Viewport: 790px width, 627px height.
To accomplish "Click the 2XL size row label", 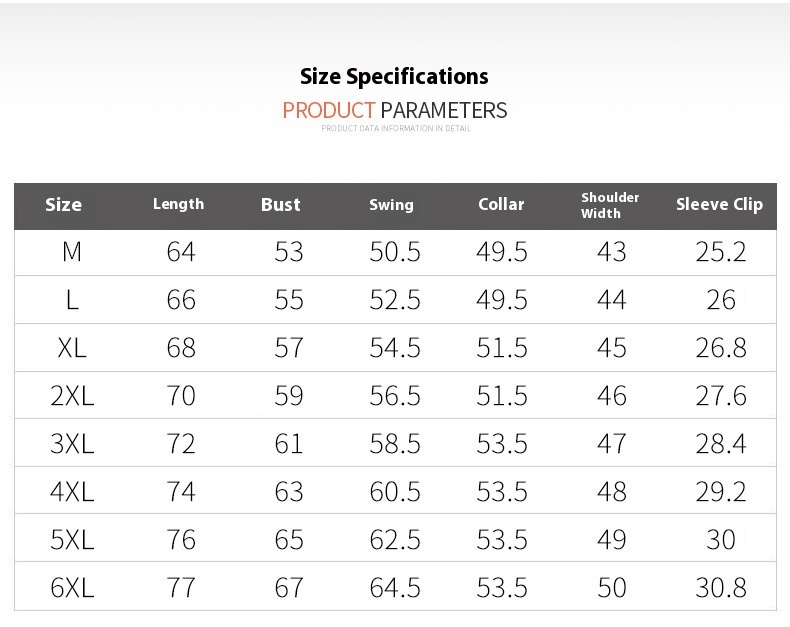I will pos(72,396).
